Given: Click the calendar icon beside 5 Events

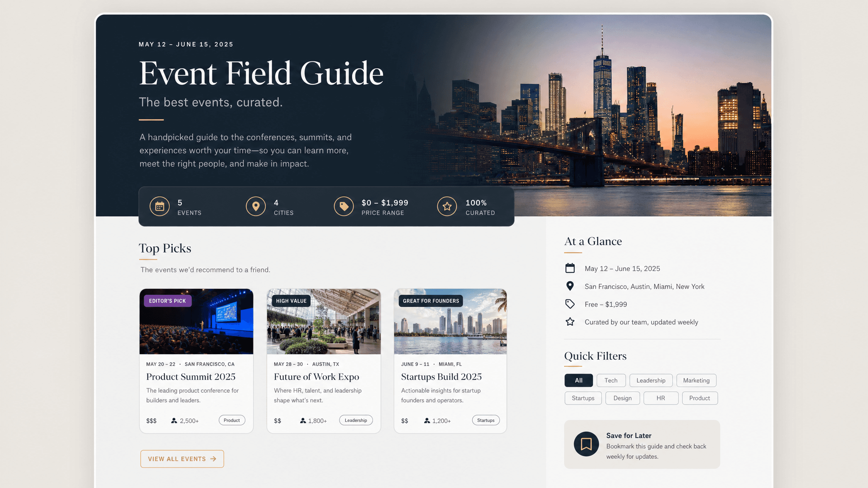Looking at the screenshot, I should (x=160, y=207).
